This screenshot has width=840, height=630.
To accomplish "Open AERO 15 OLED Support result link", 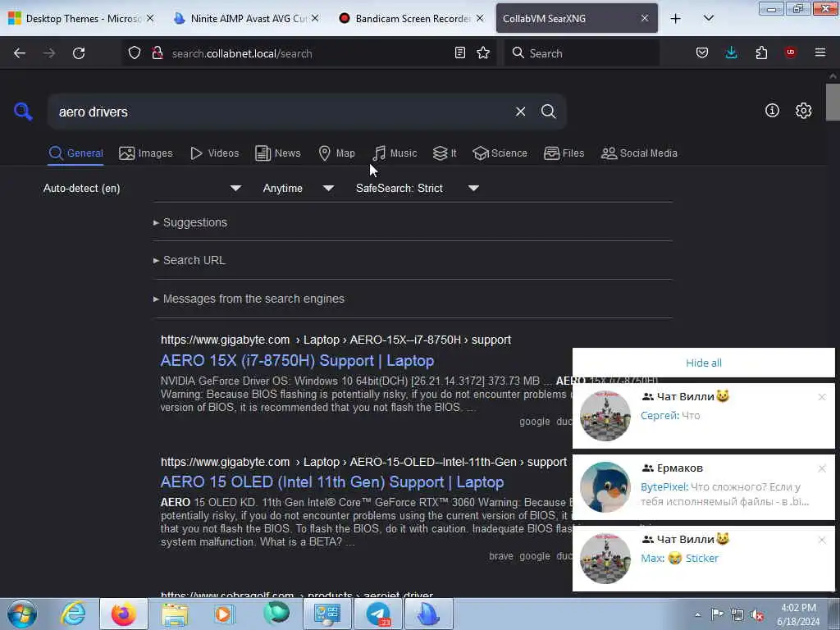I will click(332, 482).
